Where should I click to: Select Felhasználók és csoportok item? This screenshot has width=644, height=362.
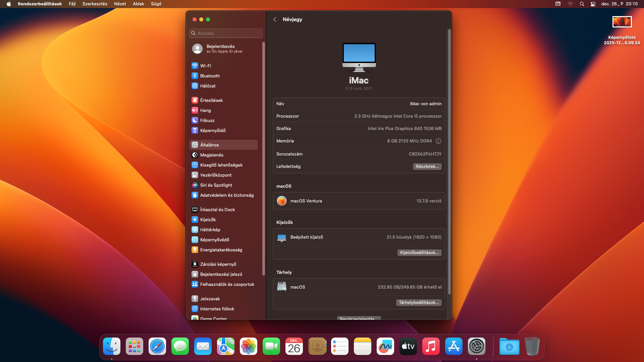pos(227,284)
